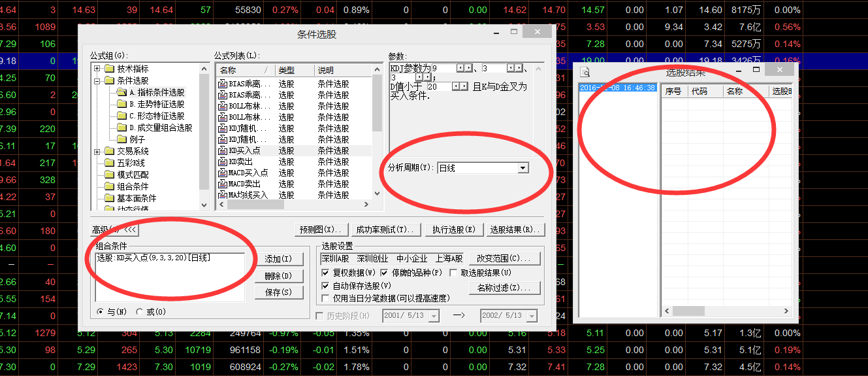Select the KD买入点 formula icon in list
Screen dimensions: 868x376
click(222, 150)
